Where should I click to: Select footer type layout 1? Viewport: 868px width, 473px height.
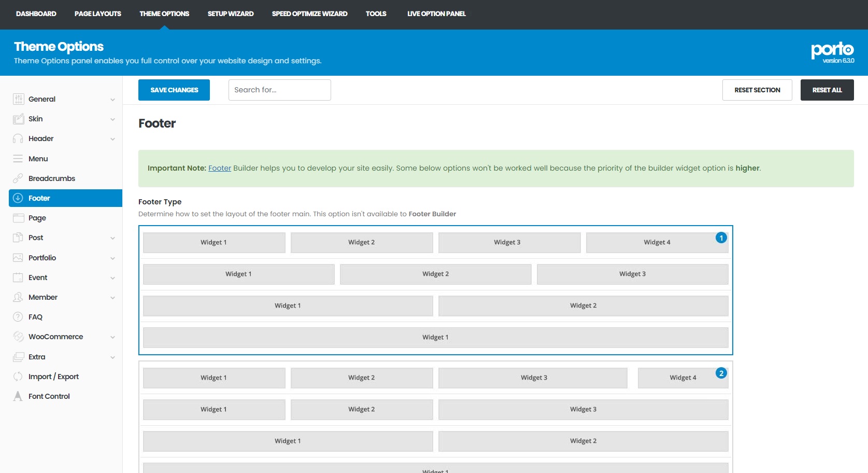coord(435,290)
